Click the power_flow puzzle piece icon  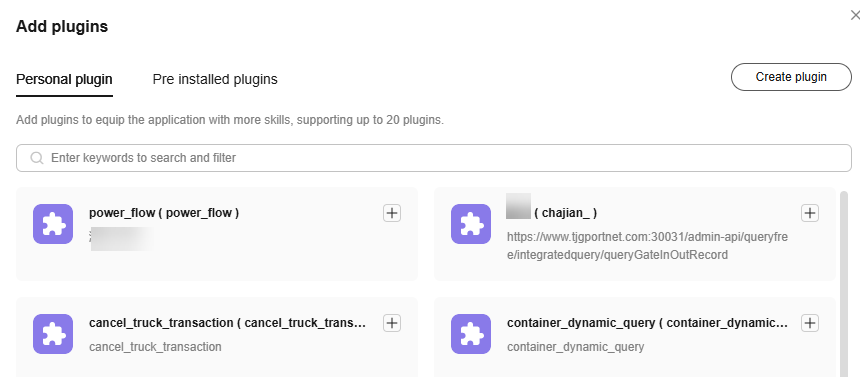click(53, 224)
